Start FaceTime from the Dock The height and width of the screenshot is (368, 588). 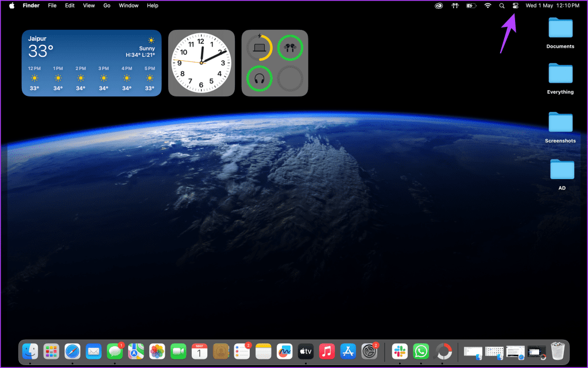(x=178, y=352)
